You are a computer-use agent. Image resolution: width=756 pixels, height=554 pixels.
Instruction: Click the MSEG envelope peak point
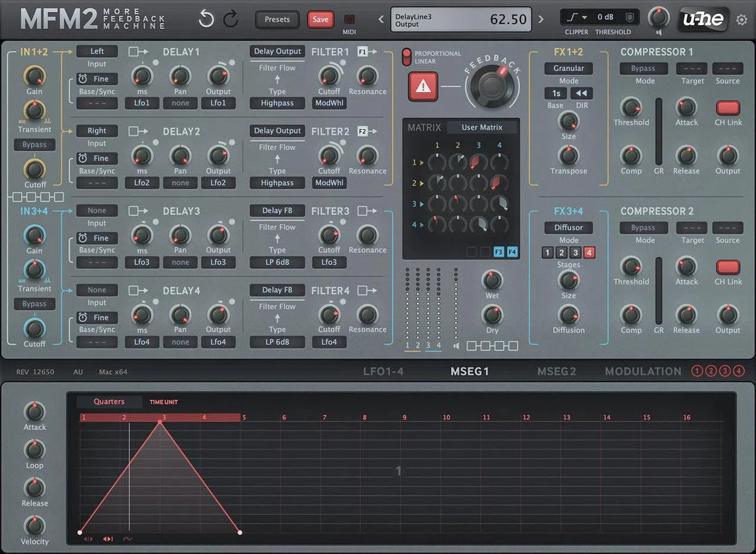(160, 422)
